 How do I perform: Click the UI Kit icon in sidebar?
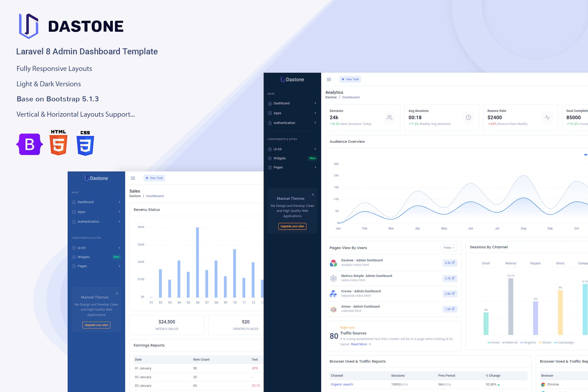75,247
